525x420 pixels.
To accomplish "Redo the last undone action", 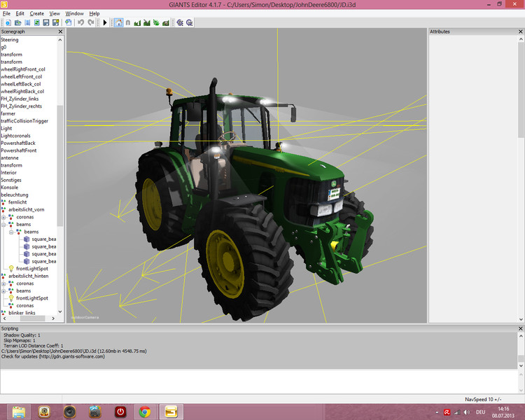I will coord(91,22).
